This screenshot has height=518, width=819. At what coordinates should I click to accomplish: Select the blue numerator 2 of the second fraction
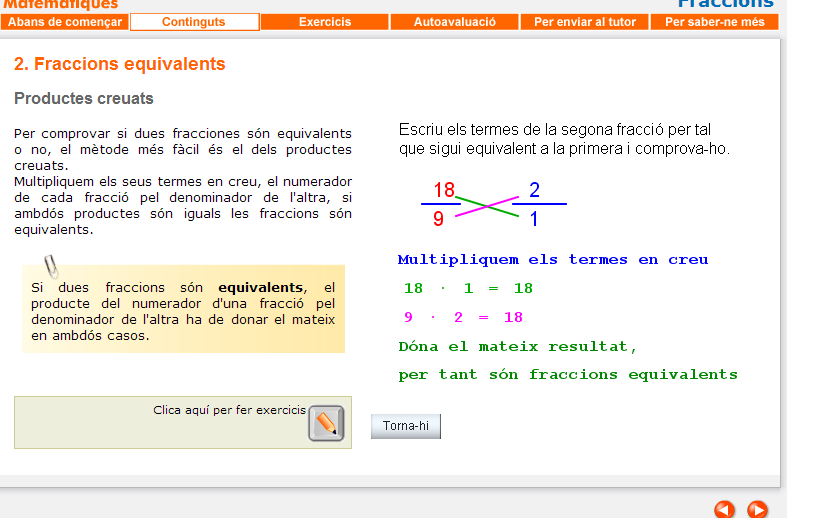[x=534, y=190]
